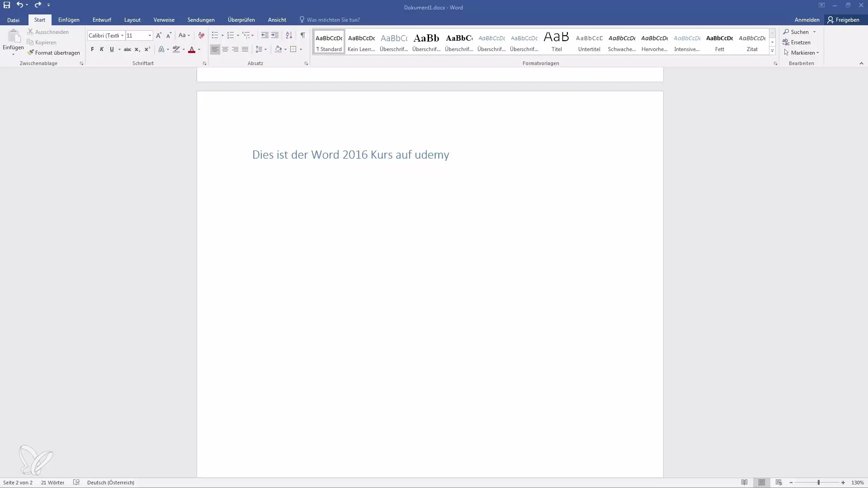Click the zoom slider handle
The width and height of the screenshot is (868, 488).
click(818, 483)
